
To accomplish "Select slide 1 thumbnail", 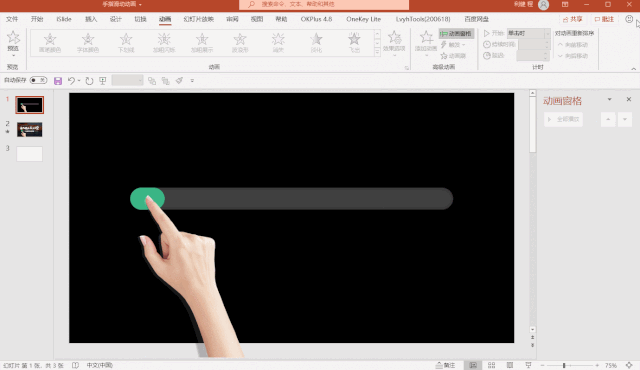I will (29, 105).
